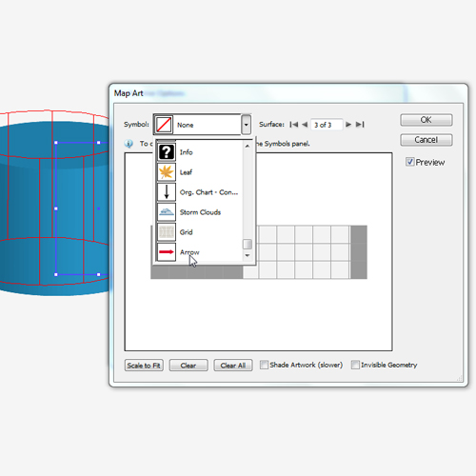The width and height of the screenshot is (476, 476).
Task: Click the symbol list scrollbar thumb
Action: tap(248, 244)
